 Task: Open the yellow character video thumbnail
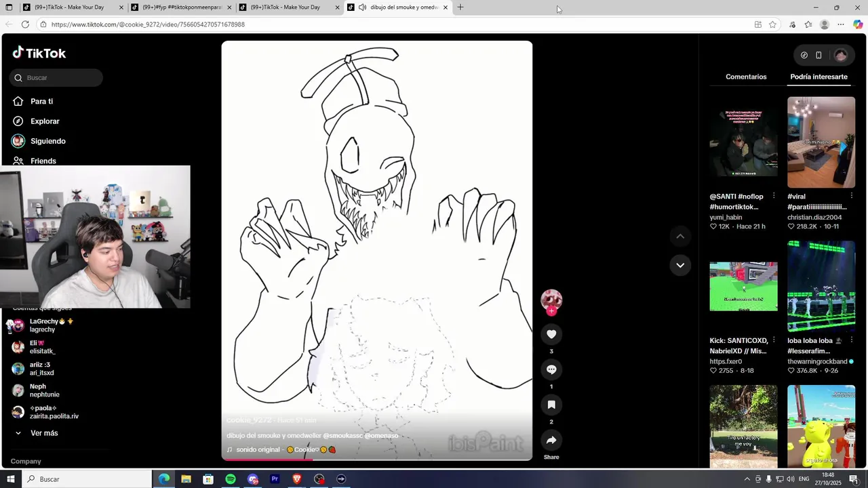(x=821, y=426)
